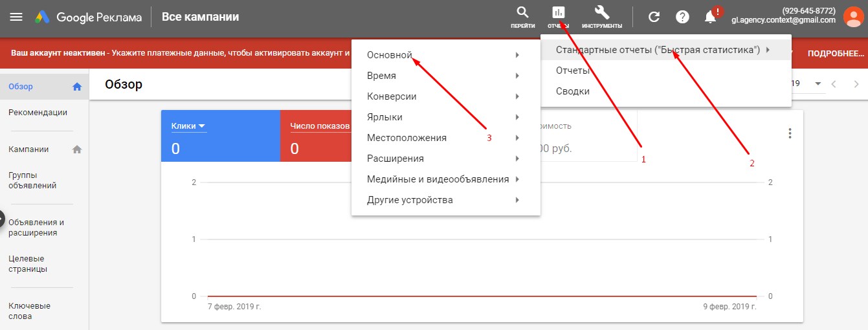Click the refresh icon
This screenshot has width=868, height=330.
click(x=654, y=17)
